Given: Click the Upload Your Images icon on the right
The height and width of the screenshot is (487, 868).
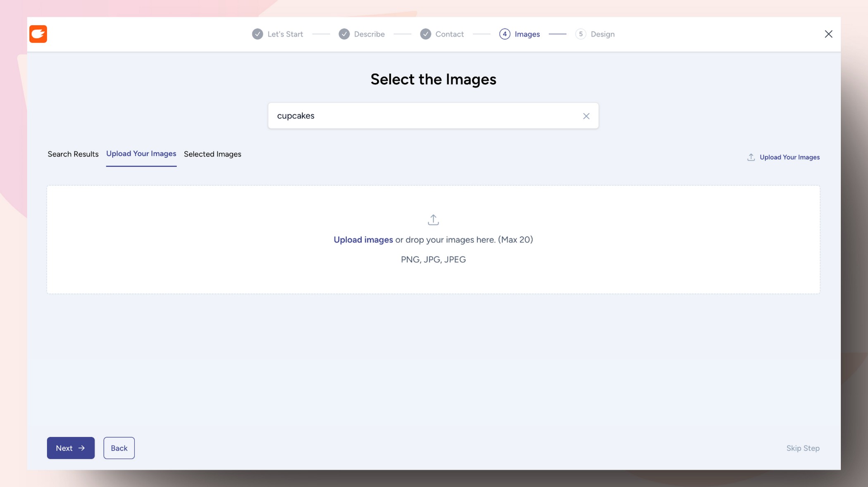Looking at the screenshot, I should (751, 157).
